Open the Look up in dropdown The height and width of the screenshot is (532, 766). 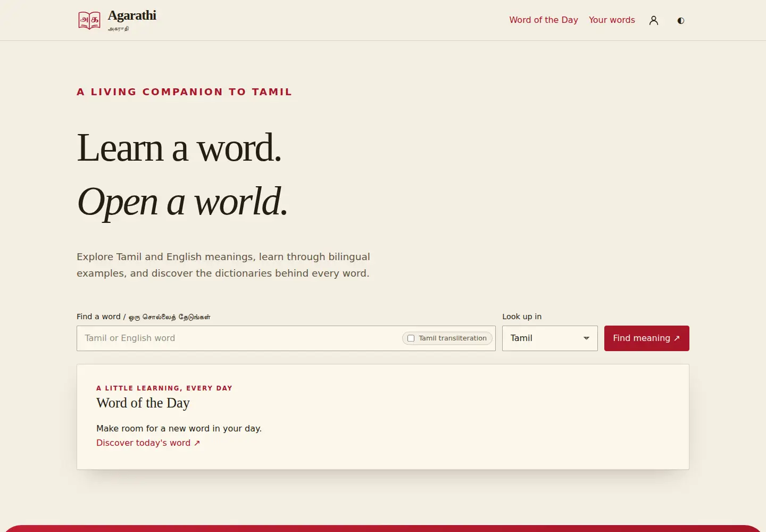click(550, 338)
